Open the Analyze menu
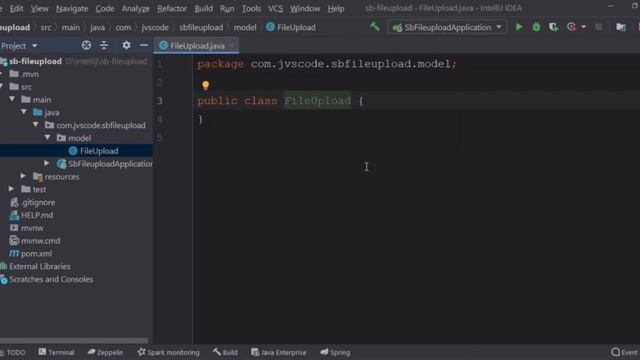 click(136, 9)
